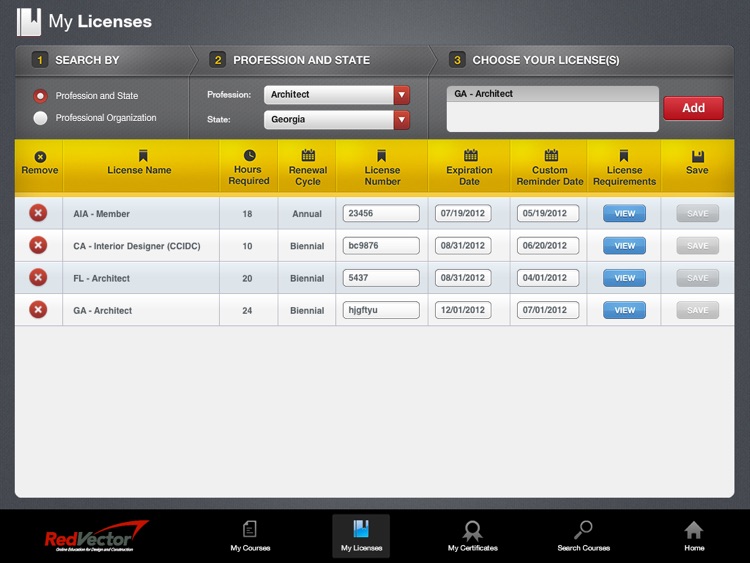
Task: Edit license number field 5437
Action: [381, 277]
